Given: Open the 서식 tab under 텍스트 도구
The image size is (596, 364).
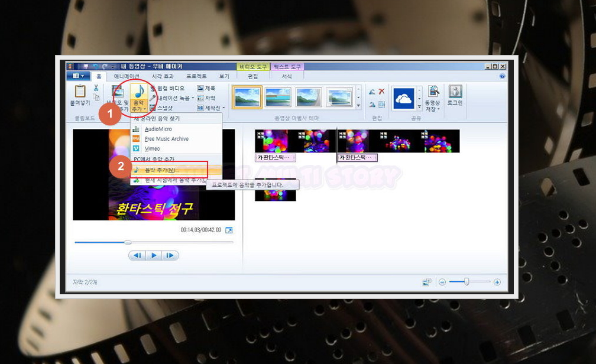Looking at the screenshot, I should [x=287, y=76].
